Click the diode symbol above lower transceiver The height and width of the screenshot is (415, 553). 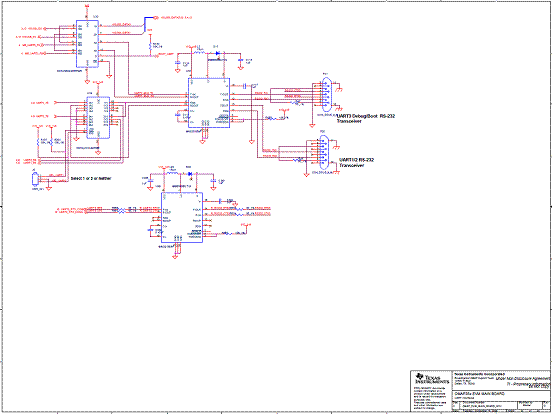coord(190,174)
